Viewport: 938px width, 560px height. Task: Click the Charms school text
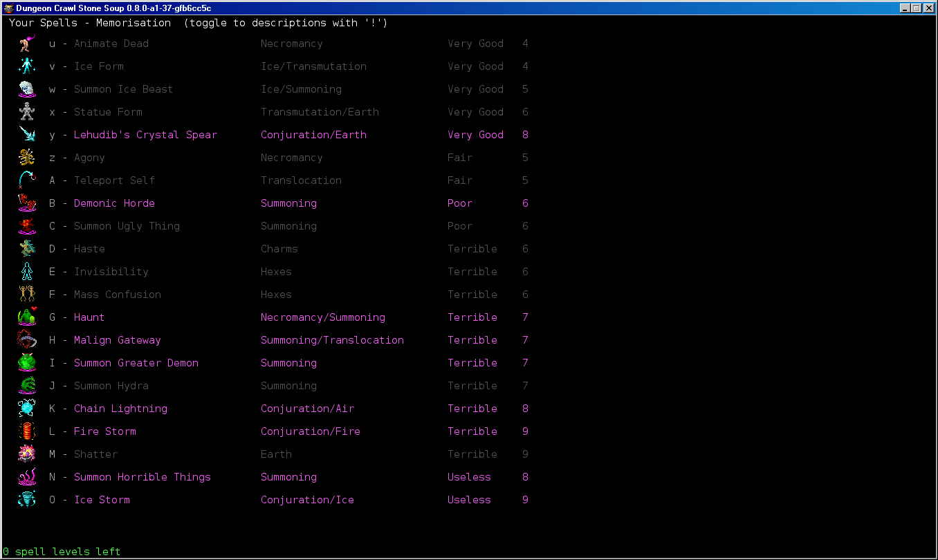click(279, 249)
